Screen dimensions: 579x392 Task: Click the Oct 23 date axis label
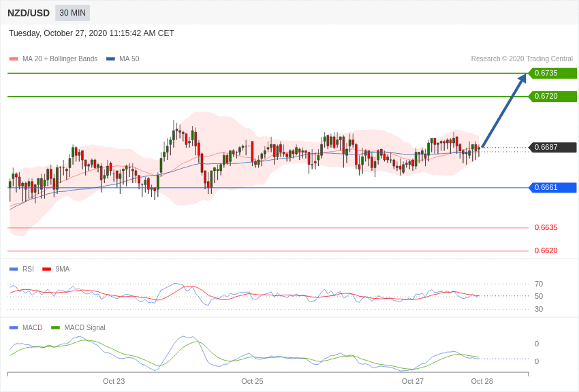(x=114, y=381)
